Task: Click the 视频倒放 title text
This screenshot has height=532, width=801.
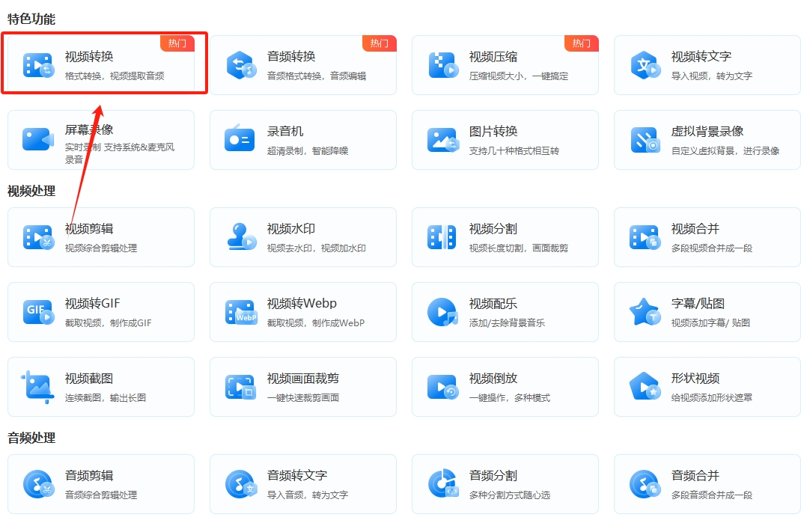Action: click(493, 379)
